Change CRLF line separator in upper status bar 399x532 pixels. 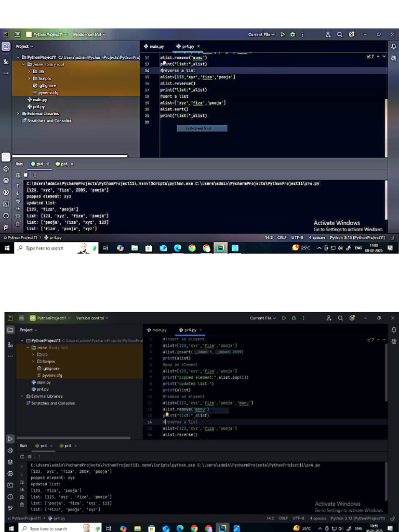click(x=282, y=238)
